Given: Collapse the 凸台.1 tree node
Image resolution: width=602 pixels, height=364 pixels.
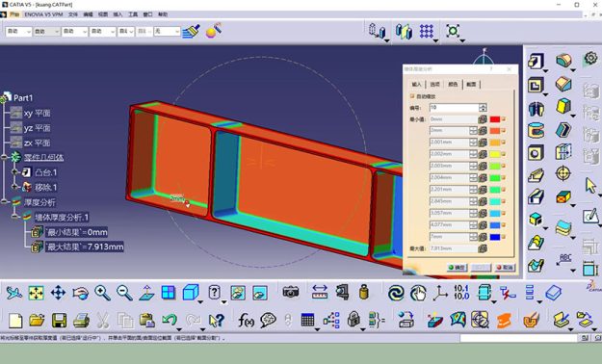Looking at the screenshot, I should click(15, 172).
